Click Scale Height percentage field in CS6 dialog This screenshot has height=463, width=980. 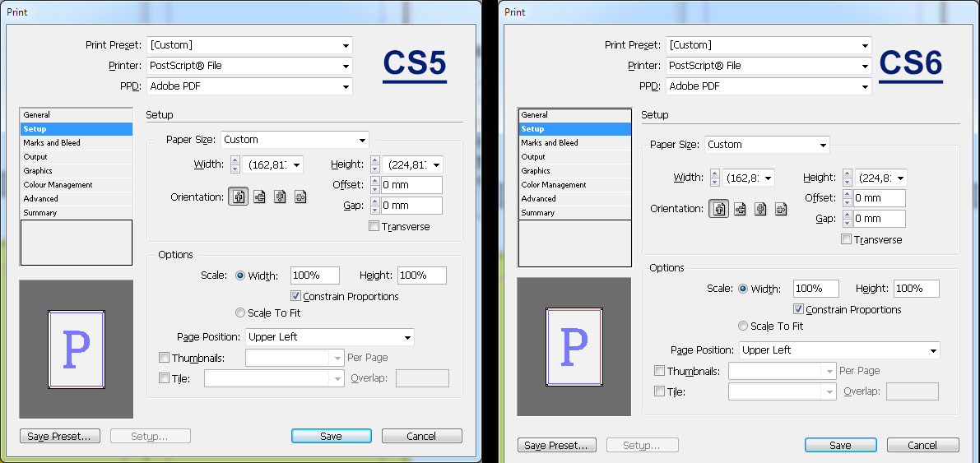click(917, 288)
